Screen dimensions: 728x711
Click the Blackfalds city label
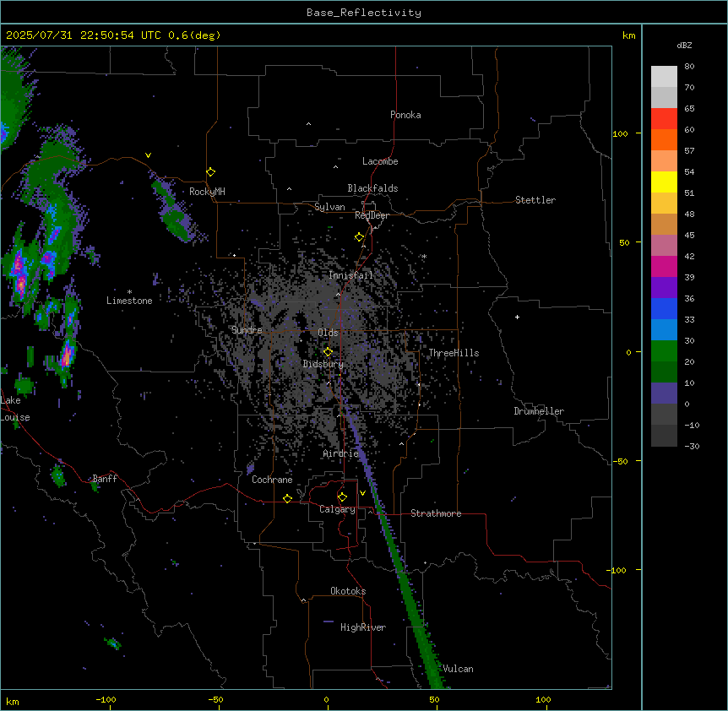(372, 188)
